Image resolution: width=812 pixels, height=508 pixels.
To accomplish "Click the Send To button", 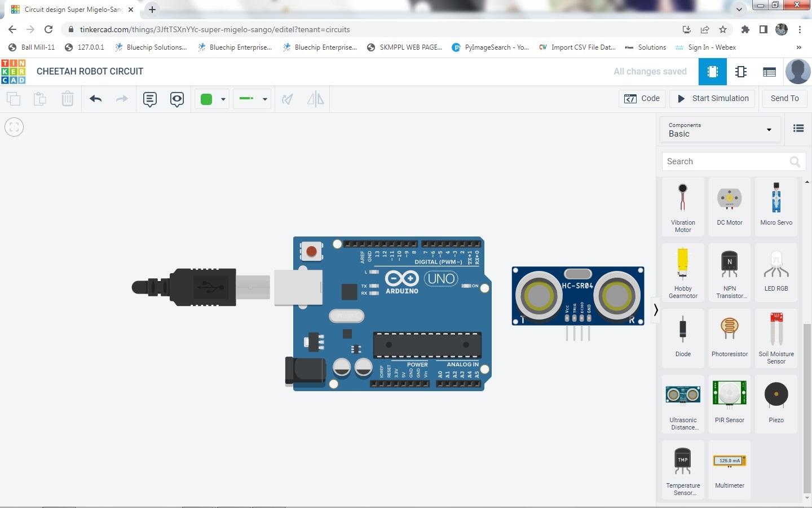I will pos(784,98).
